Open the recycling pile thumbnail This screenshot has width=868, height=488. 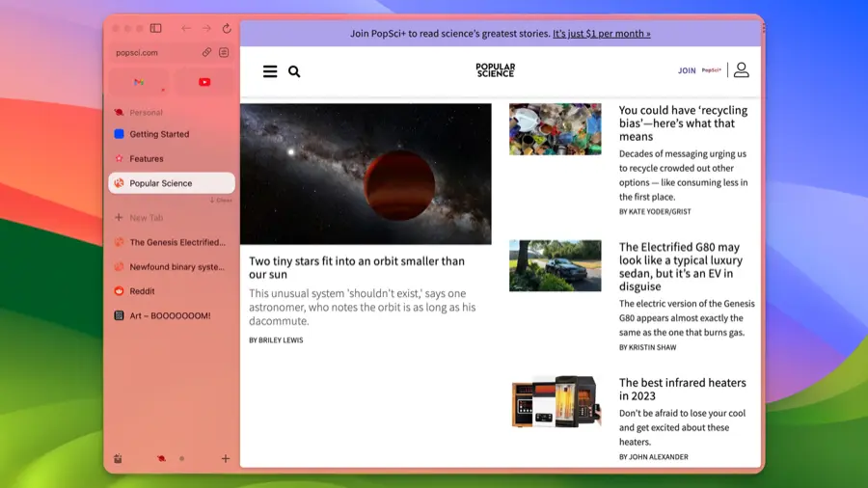click(556, 129)
